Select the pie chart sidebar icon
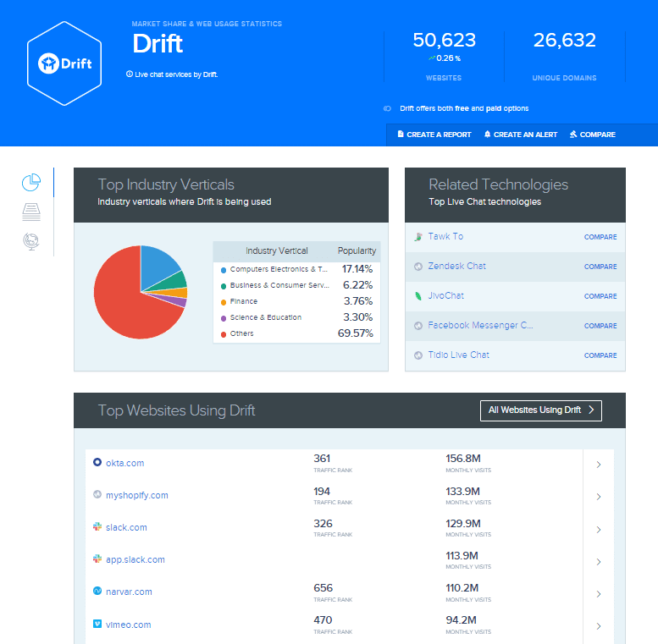658x644 pixels. pos(31,183)
